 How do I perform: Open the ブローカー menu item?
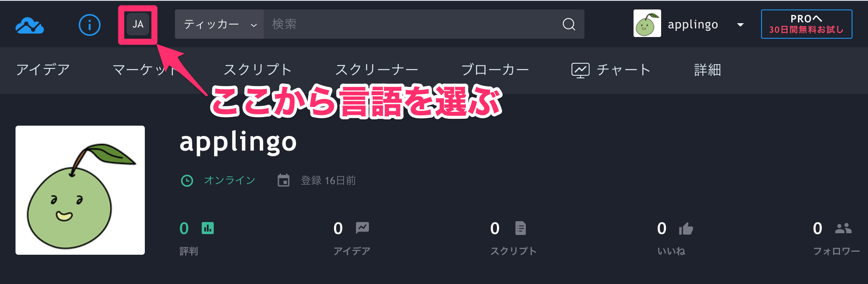pos(495,70)
